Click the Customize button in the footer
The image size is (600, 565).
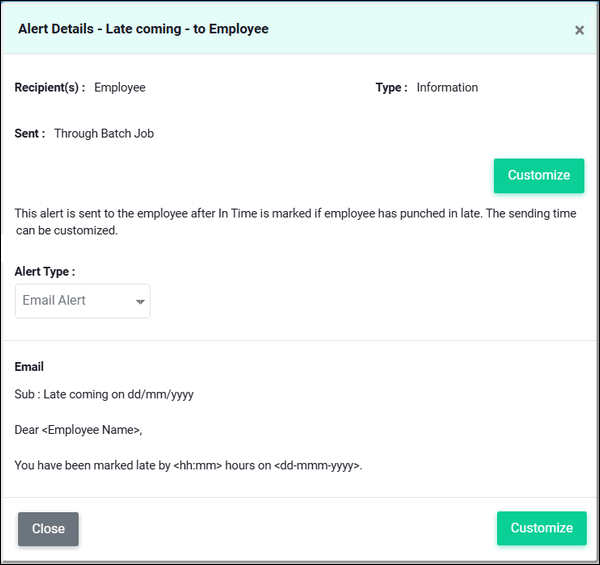coord(541,528)
